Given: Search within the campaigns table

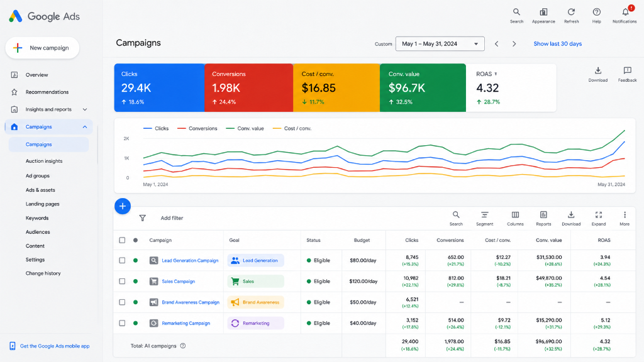Looking at the screenshot, I should [x=456, y=218].
